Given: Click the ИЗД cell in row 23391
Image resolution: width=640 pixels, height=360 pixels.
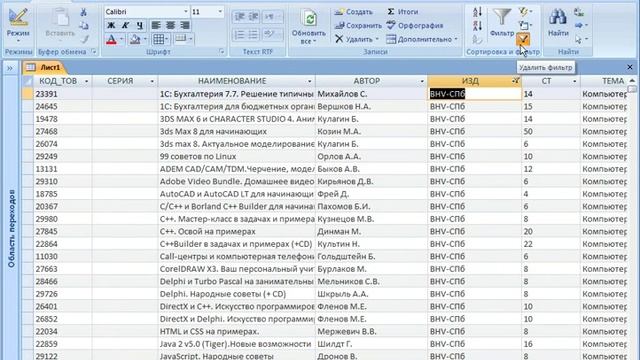Looking at the screenshot, I should pos(475,94).
